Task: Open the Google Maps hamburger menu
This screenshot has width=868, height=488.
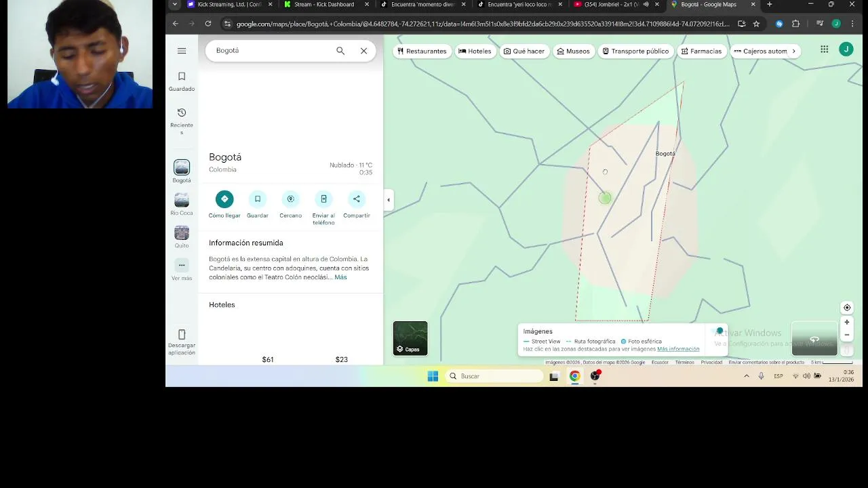Action: coord(182,51)
